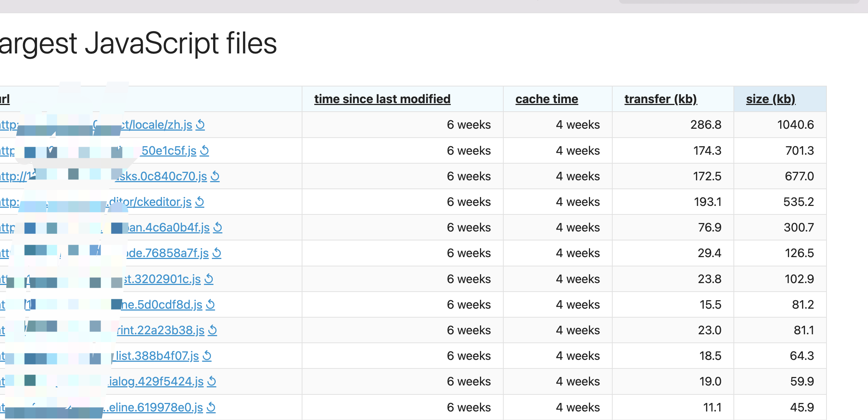868x420 pixels.
Task: Sort by transfer (kb) column header
Action: click(660, 99)
